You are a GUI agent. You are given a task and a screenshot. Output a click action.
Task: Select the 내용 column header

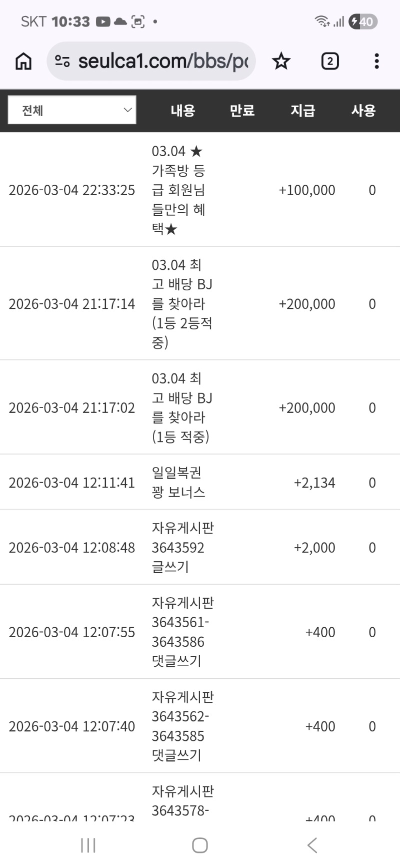tap(182, 111)
